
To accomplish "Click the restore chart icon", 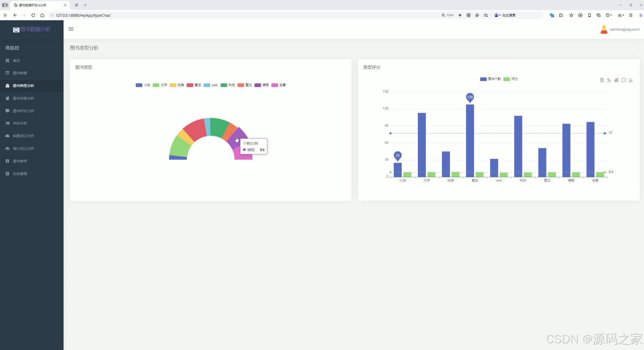I will [x=624, y=80].
